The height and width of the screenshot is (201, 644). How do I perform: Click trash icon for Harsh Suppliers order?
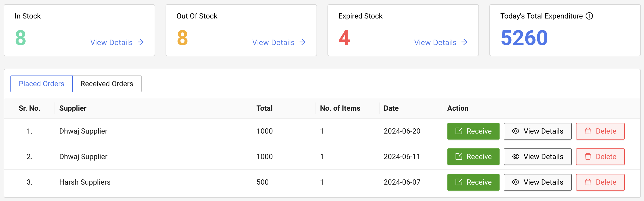point(588,182)
